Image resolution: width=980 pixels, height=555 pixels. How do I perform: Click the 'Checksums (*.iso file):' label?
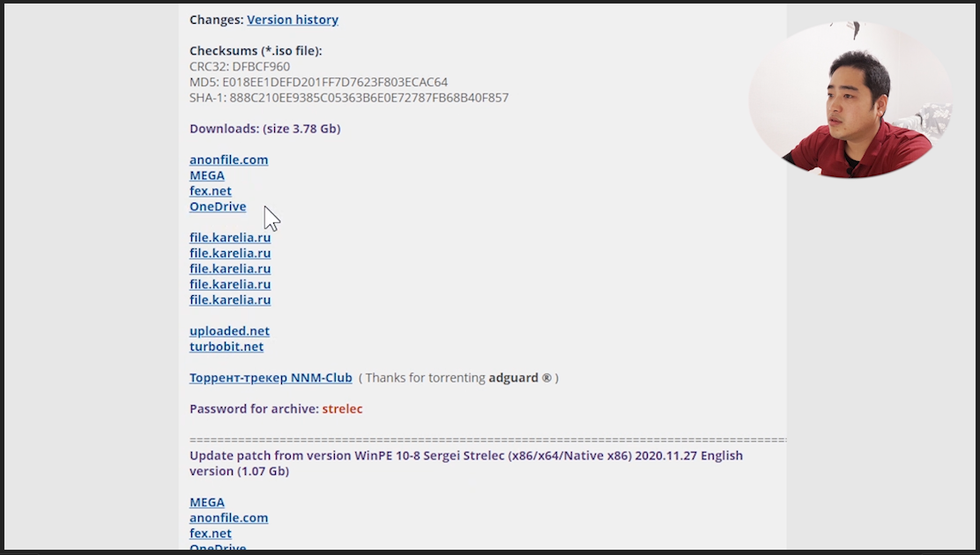click(256, 50)
